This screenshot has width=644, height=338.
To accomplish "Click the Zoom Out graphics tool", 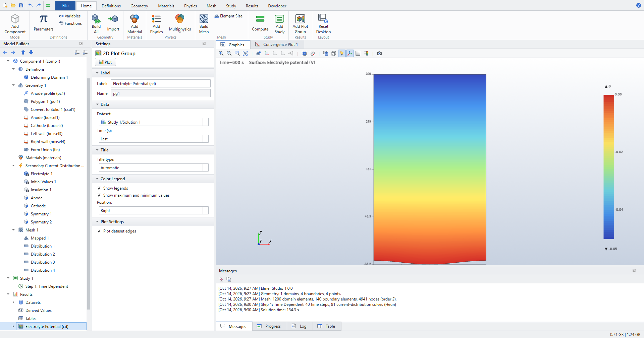I will point(229,53).
